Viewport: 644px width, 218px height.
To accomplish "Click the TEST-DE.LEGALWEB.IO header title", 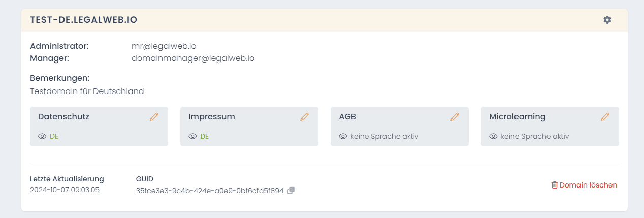I will point(84,20).
